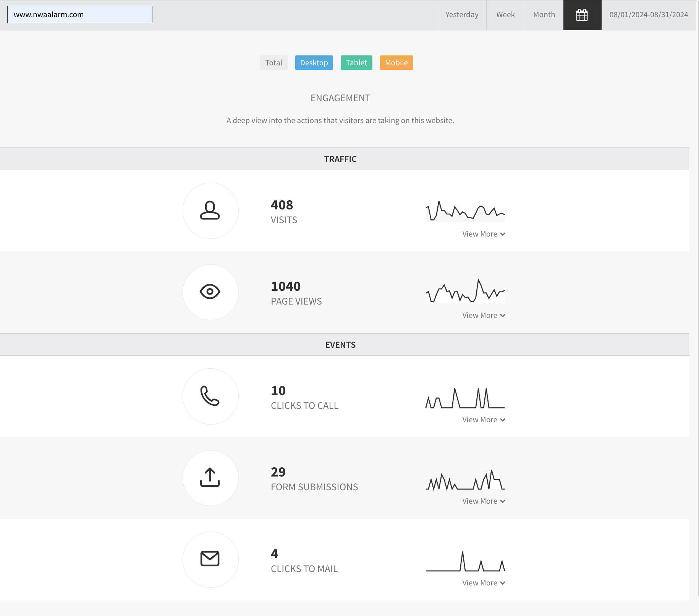The height and width of the screenshot is (616, 699).
Task: Select the Month time range
Action: [x=544, y=15]
